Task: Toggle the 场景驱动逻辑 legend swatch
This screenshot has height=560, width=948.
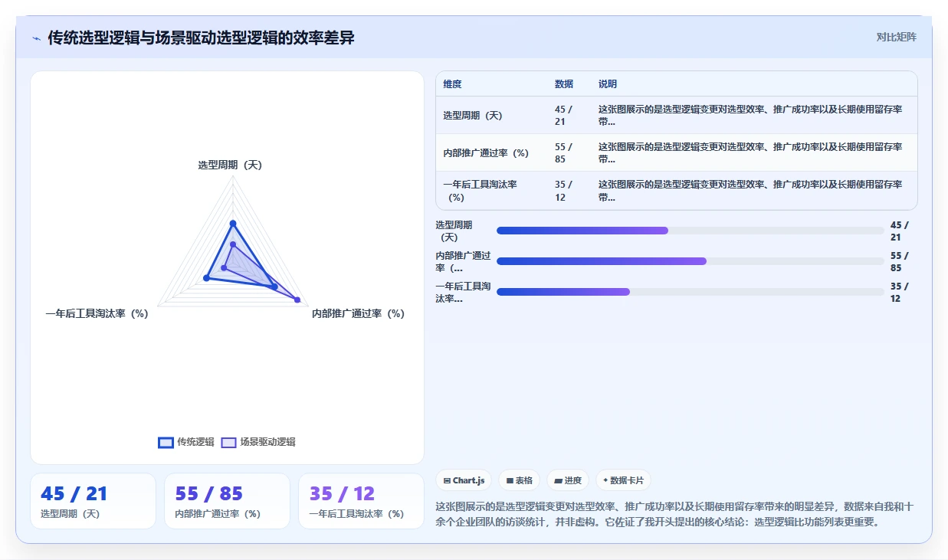Action: coord(228,442)
